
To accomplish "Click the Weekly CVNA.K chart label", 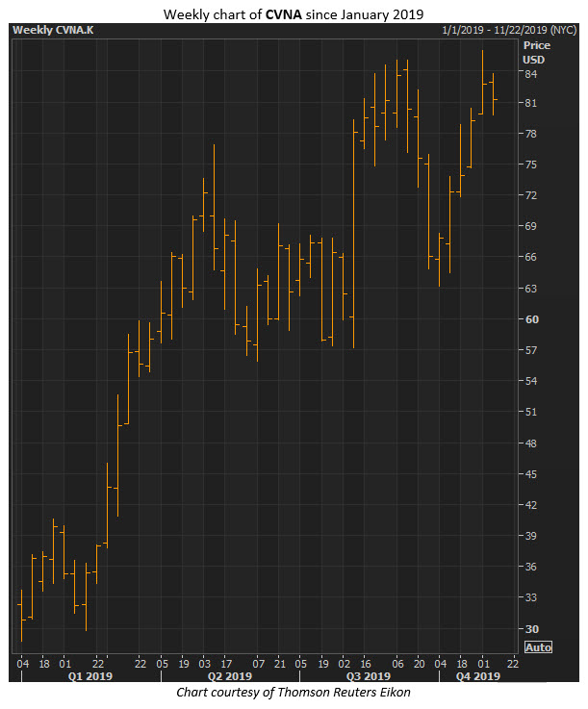I will pos(53,30).
